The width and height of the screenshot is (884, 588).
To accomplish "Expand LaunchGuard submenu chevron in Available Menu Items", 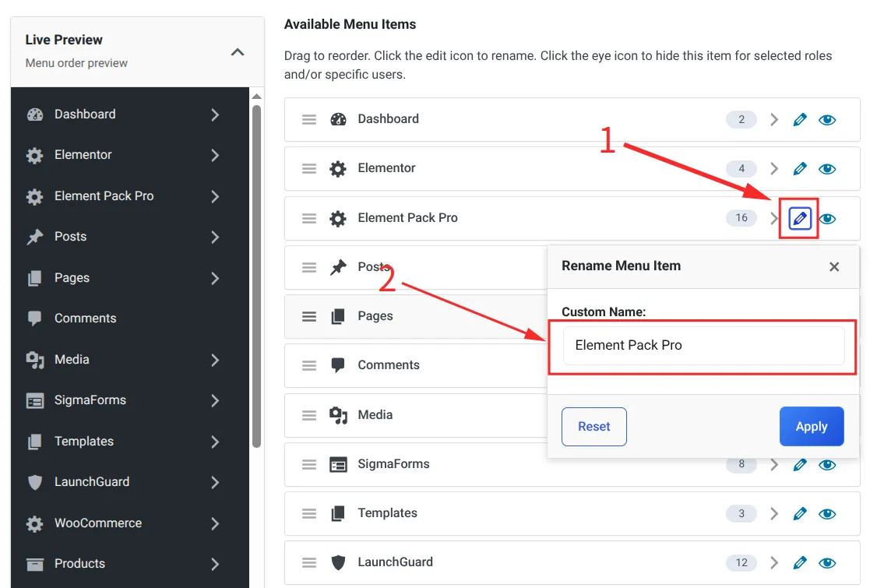I will pos(774,562).
